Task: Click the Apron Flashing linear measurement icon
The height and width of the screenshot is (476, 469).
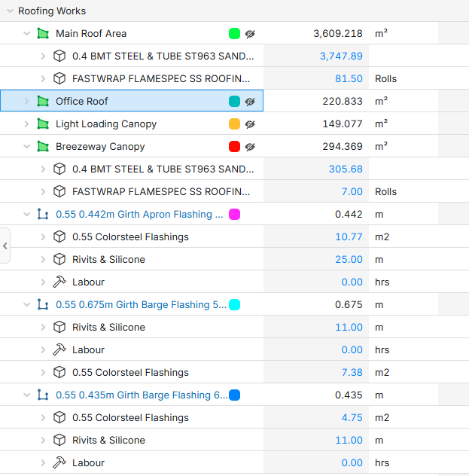Action: (42, 215)
